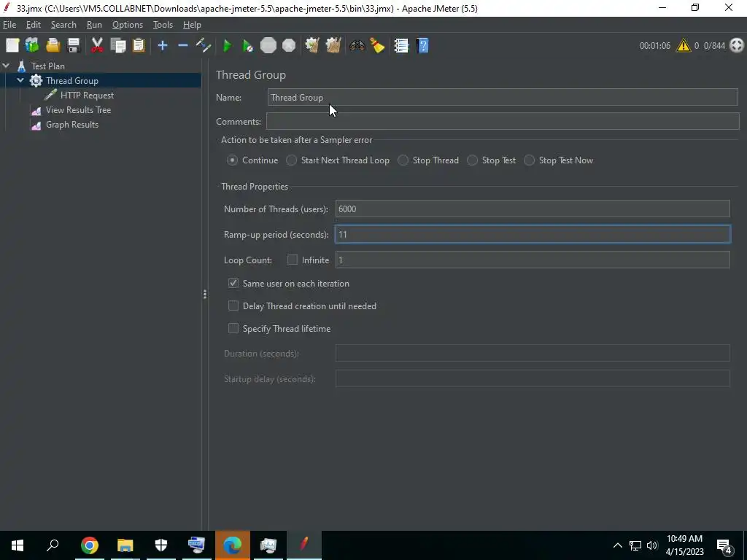The image size is (747, 560).
Task: Click the Clear All results icon
Action: tap(333, 45)
